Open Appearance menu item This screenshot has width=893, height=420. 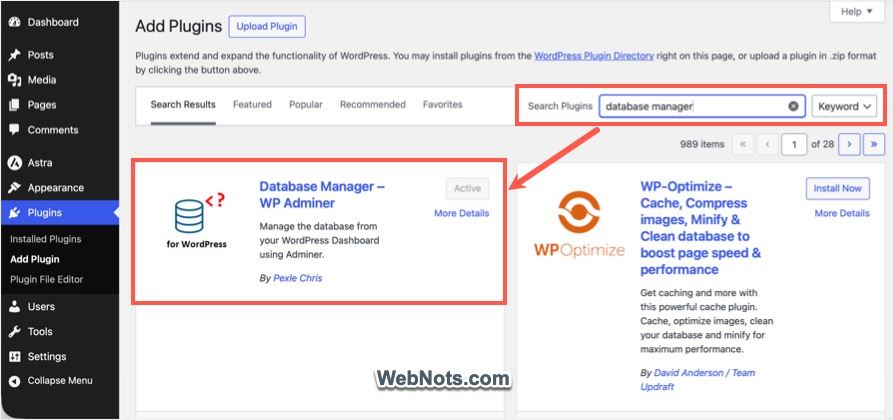(56, 188)
